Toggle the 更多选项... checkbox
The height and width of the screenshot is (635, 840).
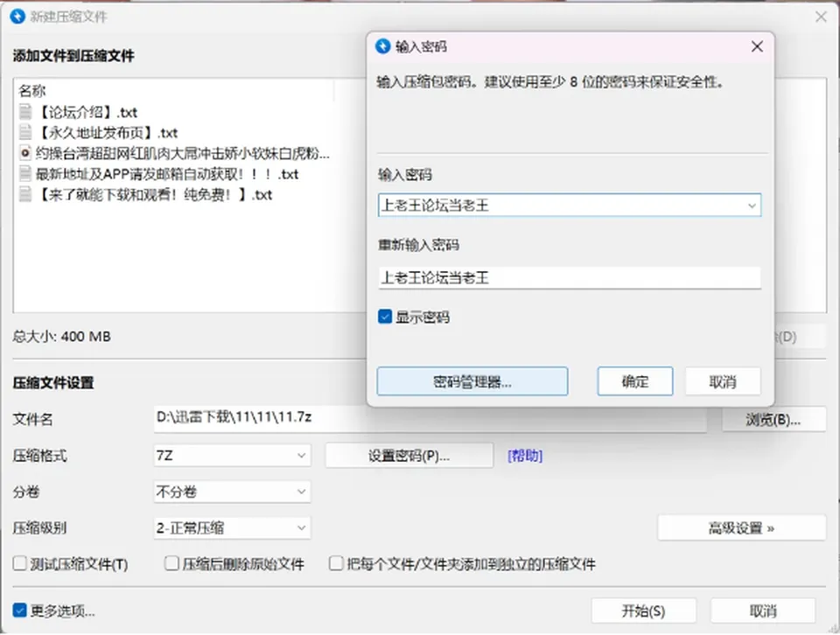[20, 611]
